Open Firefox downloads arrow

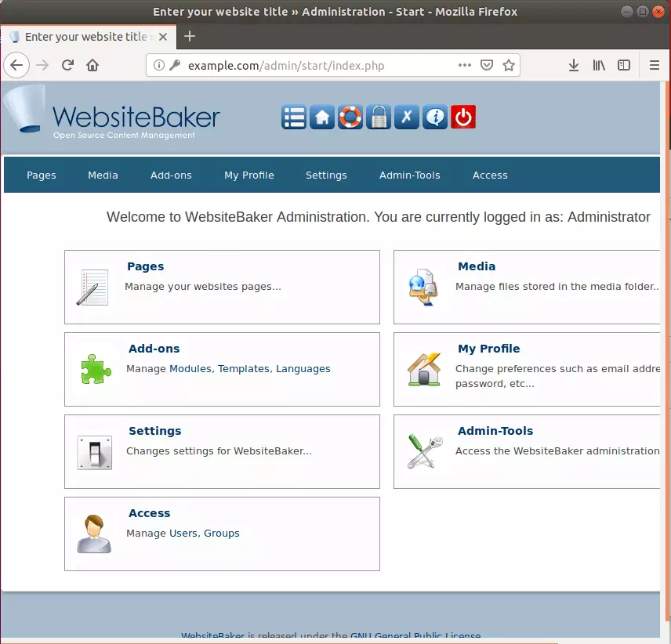click(x=574, y=66)
